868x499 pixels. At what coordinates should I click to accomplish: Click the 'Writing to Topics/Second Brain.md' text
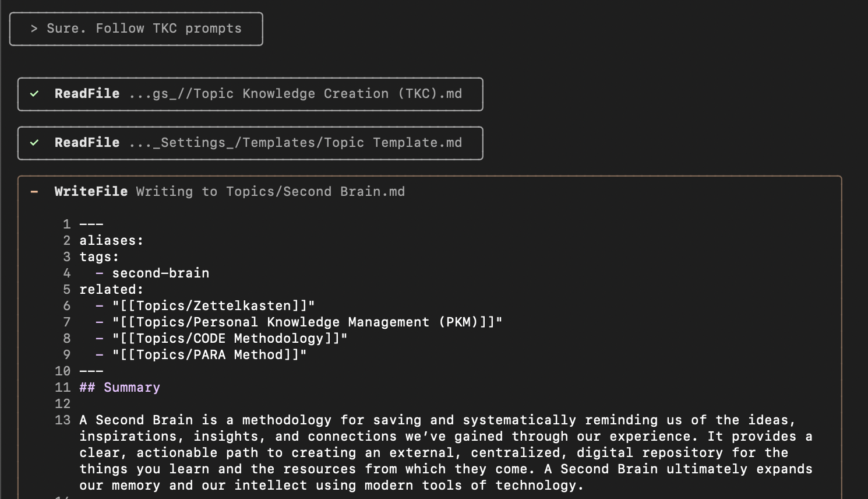(270, 192)
